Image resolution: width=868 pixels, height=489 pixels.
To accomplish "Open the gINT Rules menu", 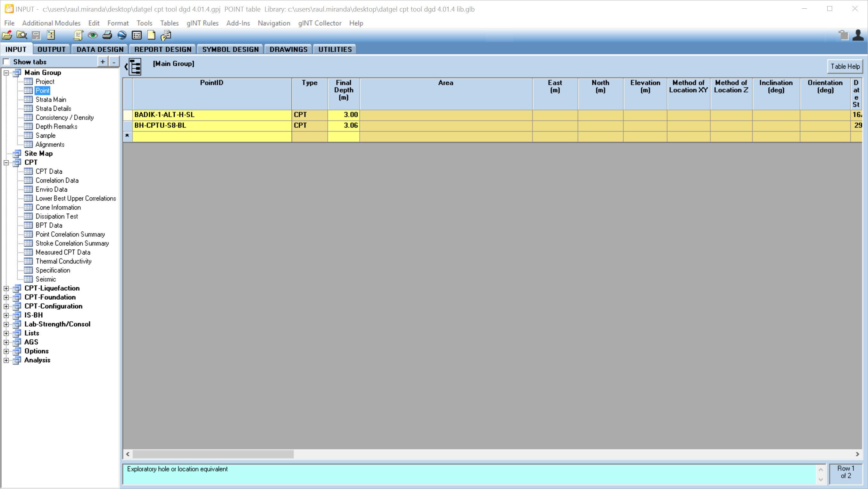I will click(202, 23).
